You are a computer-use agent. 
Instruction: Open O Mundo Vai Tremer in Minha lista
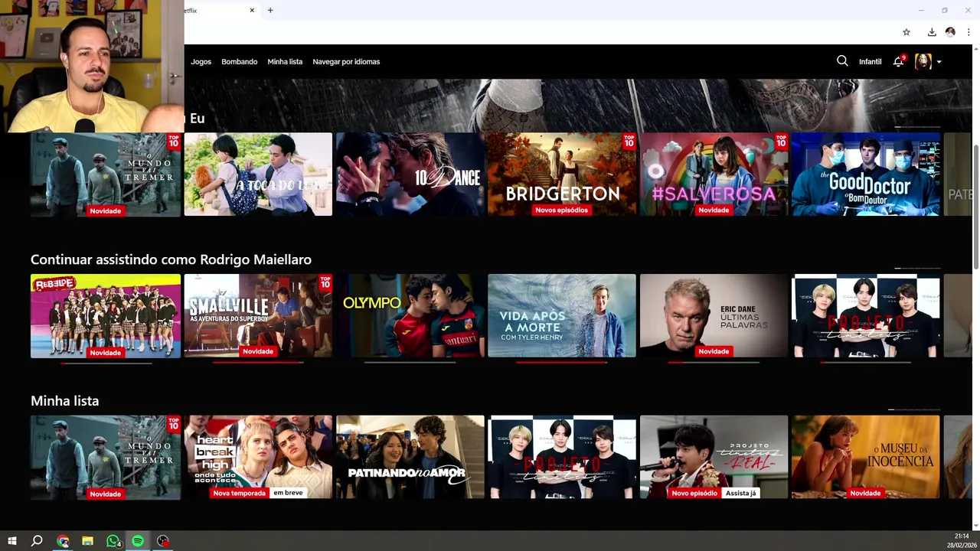coord(106,457)
